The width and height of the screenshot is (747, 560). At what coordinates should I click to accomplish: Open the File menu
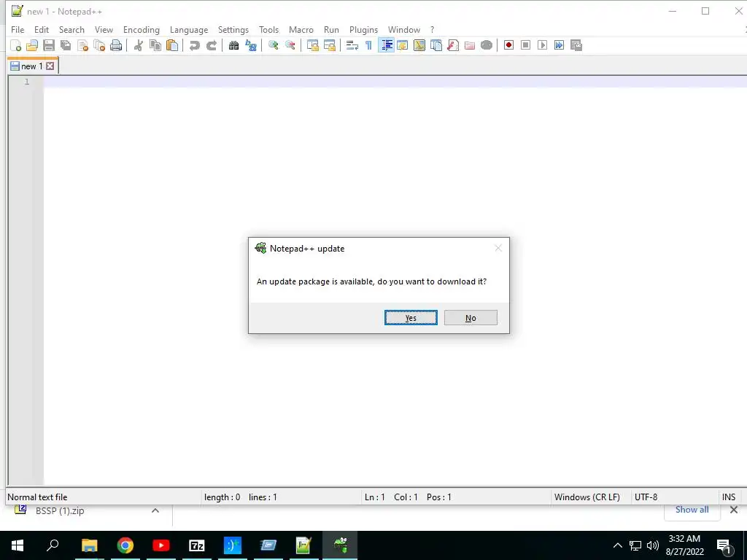18,29
